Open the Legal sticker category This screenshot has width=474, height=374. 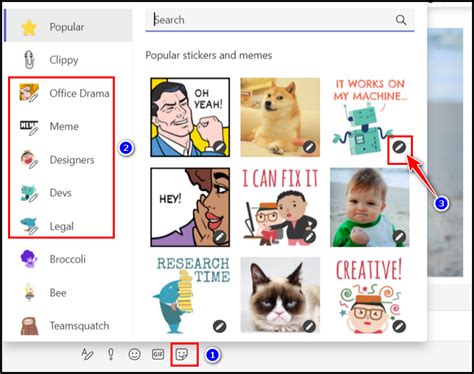pyautogui.click(x=68, y=226)
